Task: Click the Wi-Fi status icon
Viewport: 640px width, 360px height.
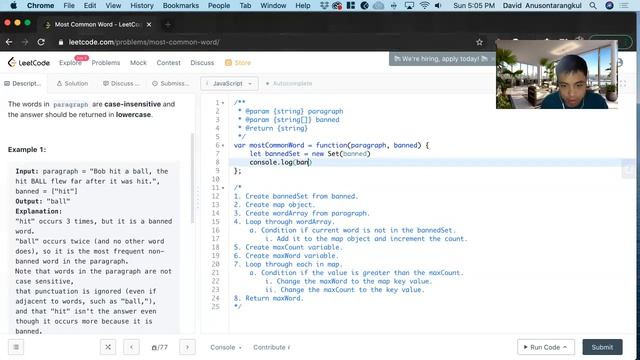Action: point(424,5)
